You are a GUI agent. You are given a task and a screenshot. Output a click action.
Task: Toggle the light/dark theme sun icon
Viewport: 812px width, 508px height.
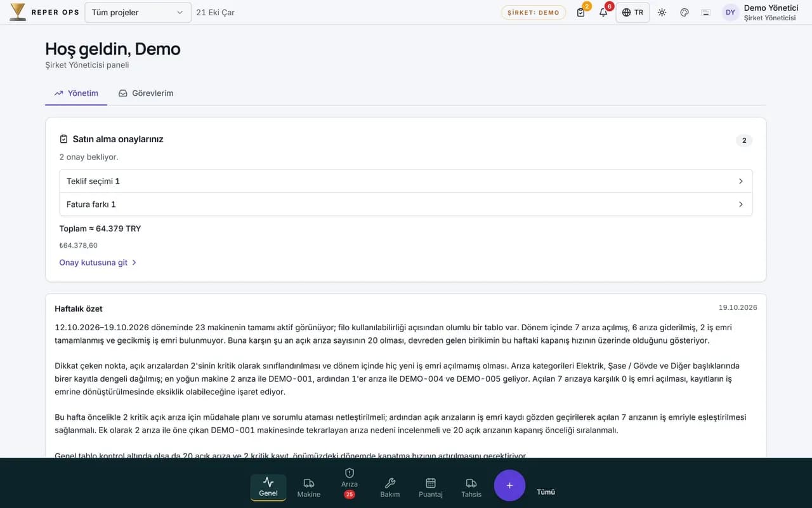[662, 12]
